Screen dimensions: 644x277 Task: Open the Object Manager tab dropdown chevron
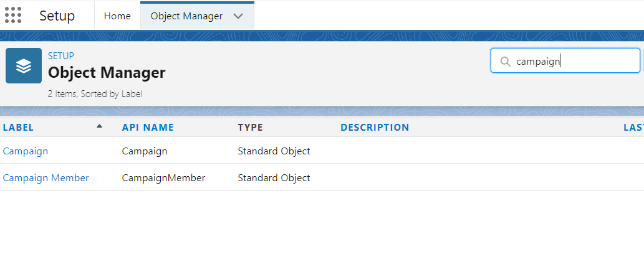[238, 16]
